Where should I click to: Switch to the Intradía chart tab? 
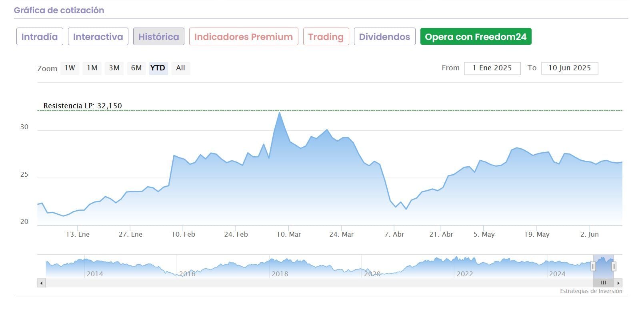click(40, 37)
